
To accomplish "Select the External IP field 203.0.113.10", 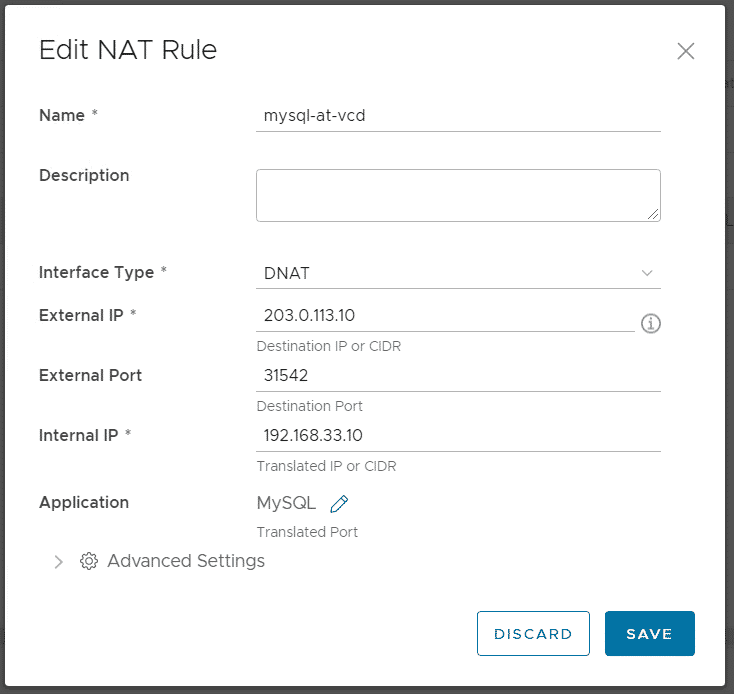I will pyautogui.click(x=445, y=316).
